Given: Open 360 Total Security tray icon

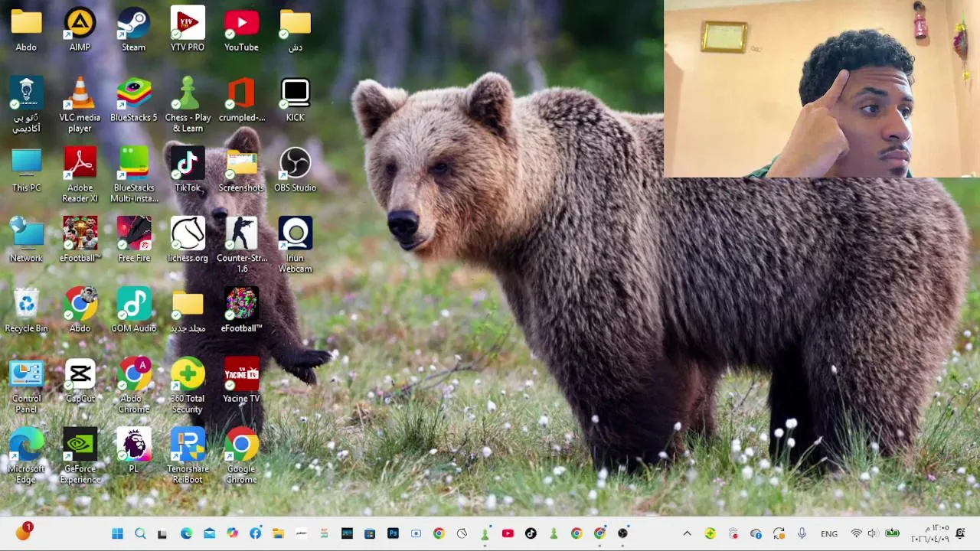Looking at the screenshot, I should pos(710,533).
